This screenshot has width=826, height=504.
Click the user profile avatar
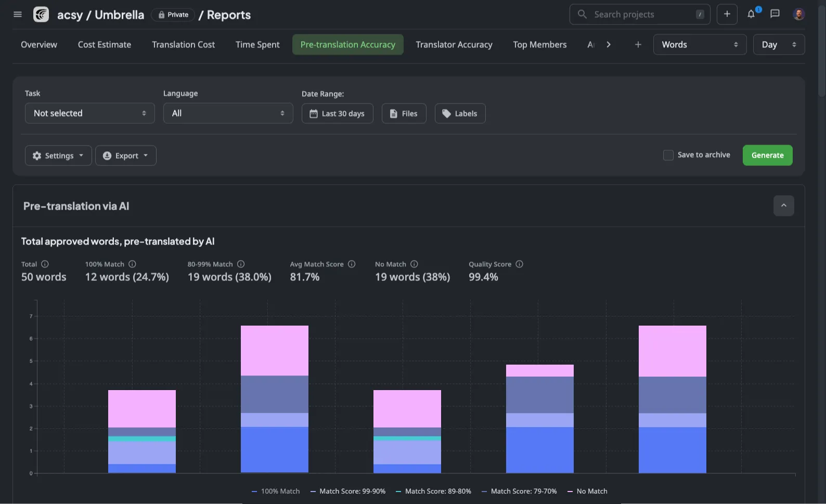tap(798, 14)
